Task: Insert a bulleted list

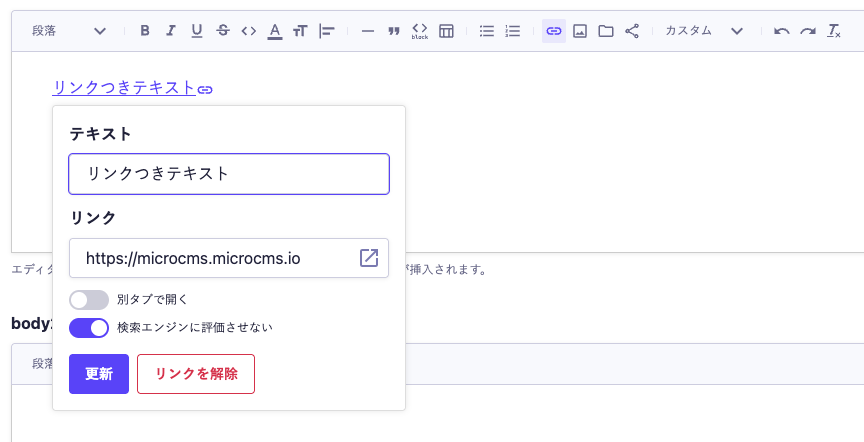Action: (x=487, y=31)
